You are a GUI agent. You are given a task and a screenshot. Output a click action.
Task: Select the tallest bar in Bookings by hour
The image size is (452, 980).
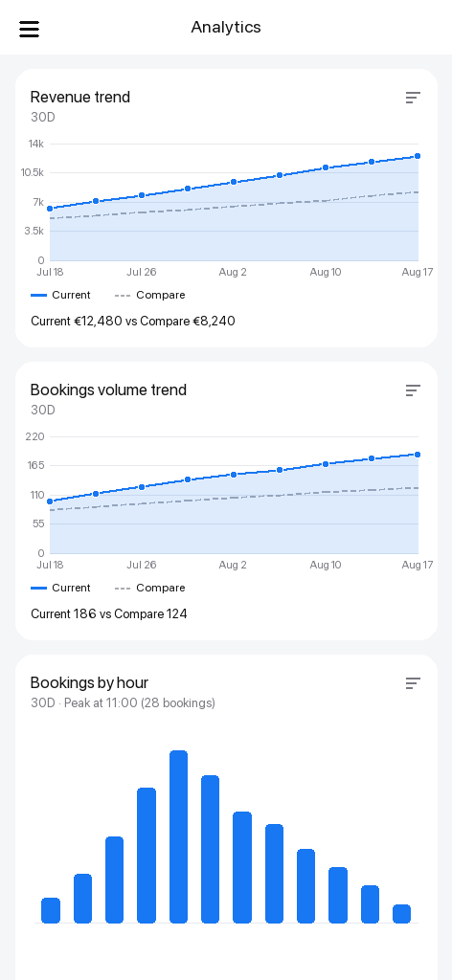tap(179, 836)
